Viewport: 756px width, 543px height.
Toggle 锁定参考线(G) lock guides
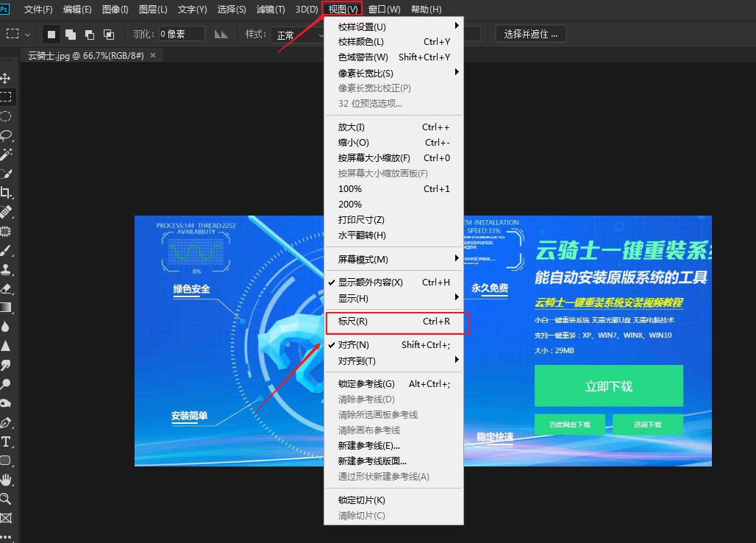(x=394, y=384)
